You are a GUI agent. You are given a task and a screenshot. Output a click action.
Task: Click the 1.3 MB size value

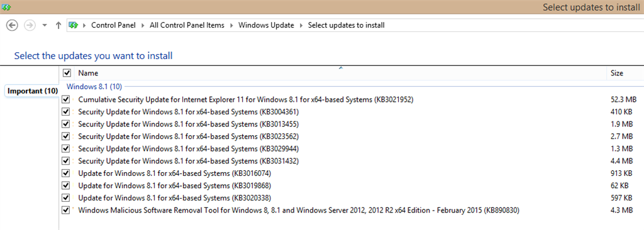click(x=621, y=148)
